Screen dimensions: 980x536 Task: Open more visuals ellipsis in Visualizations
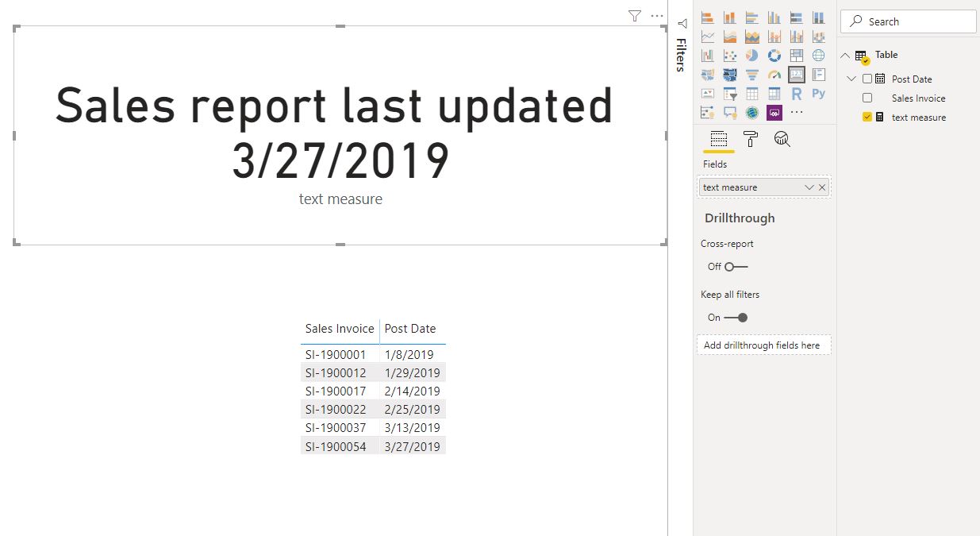(797, 113)
